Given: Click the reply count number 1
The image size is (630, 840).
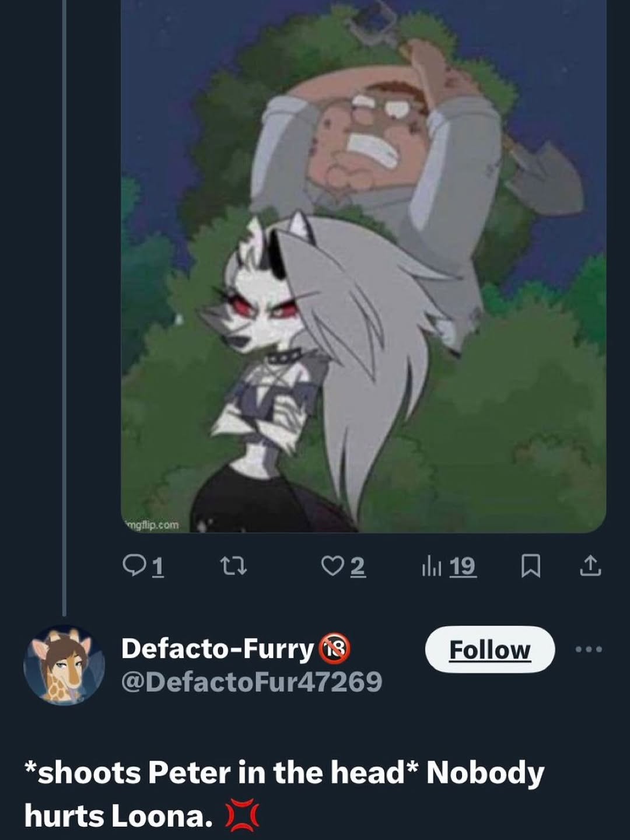Looking at the screenshot, I should [157, 566].
